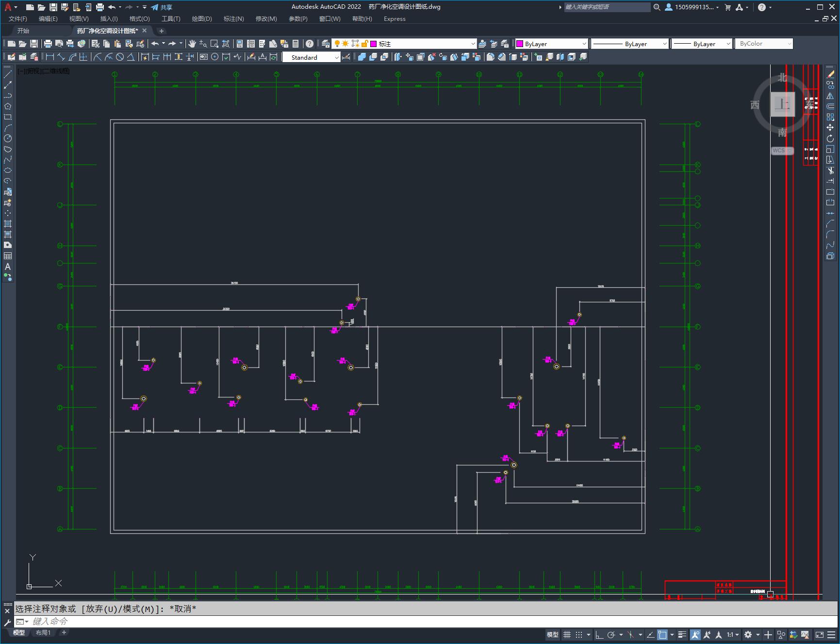Open the 标注(N) menu
The image size is (840, 644).
click(x=233, y=19)
